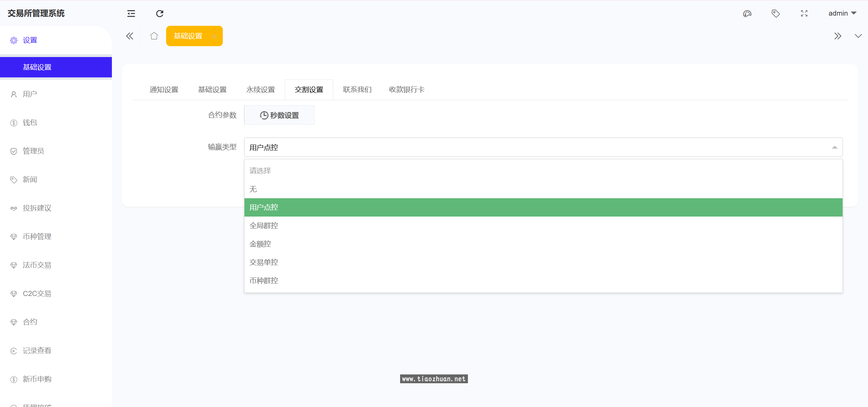
Task: Open the color theme palette icon
Action: (x=747, y=14)
